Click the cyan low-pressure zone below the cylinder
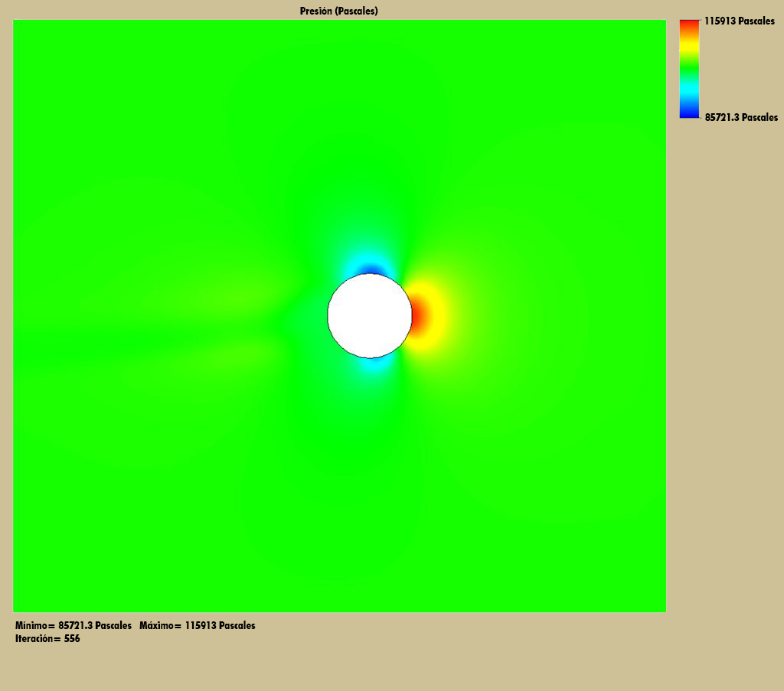The height and width of the screenshot is (691, 784). coord(374,362)
